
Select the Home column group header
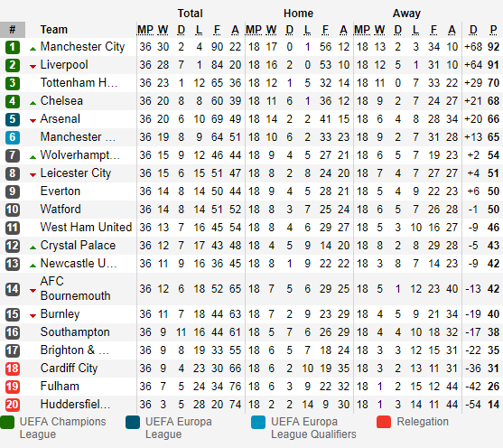coord(298,14)
